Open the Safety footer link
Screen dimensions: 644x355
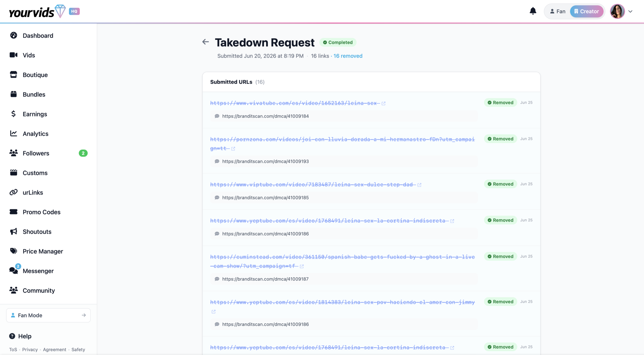click(78, 350)
